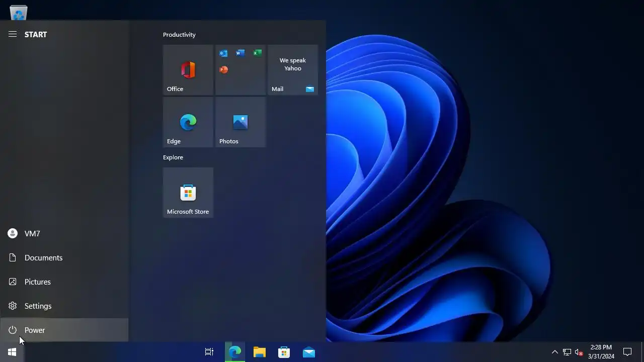
Task: Open the Power options menu
Action: pyautogui.click(x=64, y=330)
